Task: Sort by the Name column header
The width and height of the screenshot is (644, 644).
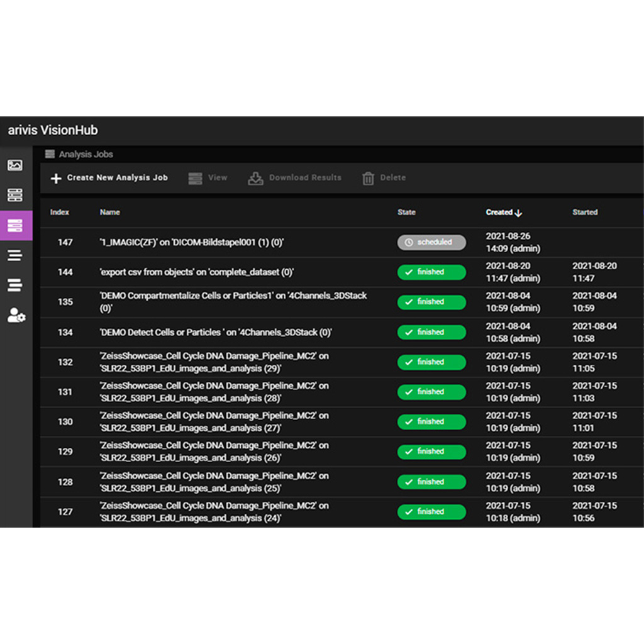Action: pos(109,213)
